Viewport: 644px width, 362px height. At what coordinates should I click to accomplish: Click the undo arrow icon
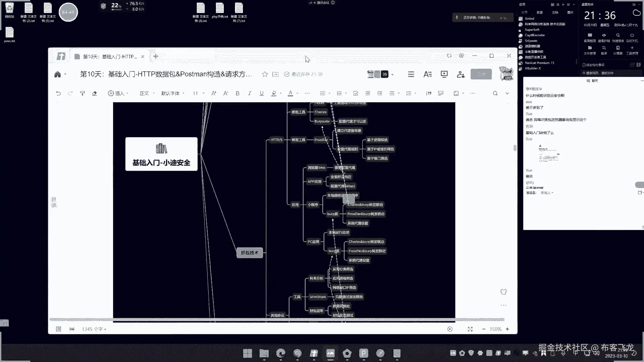[58, 94]
